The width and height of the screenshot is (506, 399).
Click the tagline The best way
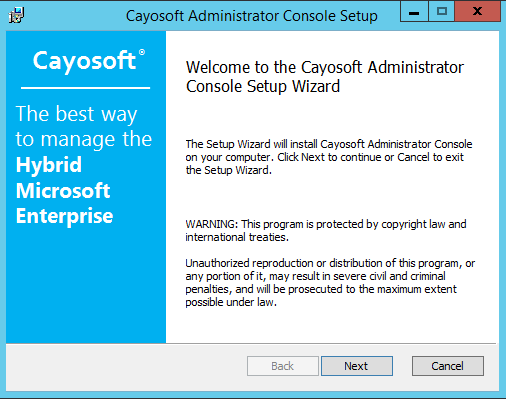click(x=76, y=114)
